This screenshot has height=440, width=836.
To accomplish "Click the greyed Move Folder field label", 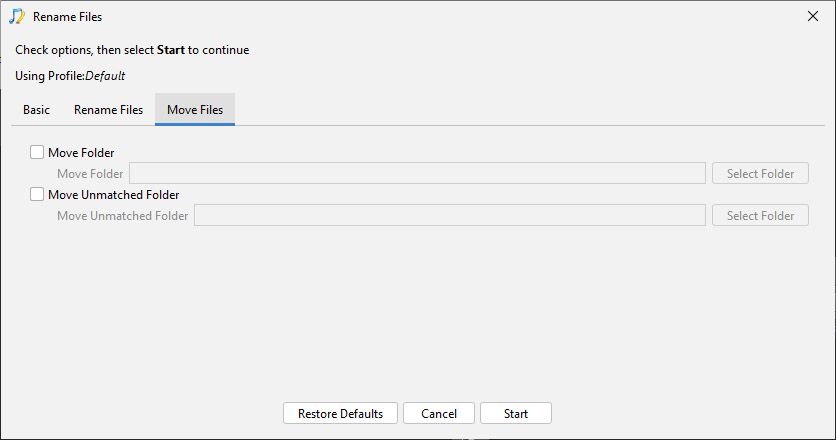I will click(90, 174).
